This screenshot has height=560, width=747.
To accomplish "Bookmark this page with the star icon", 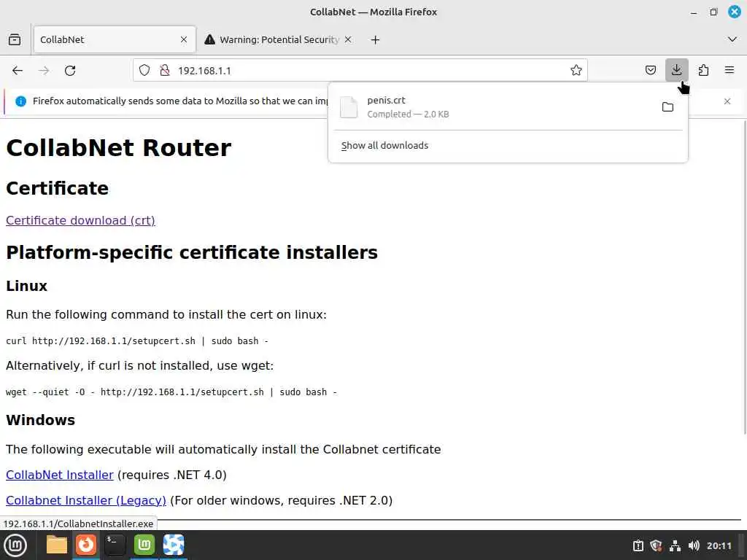I will pos(576,71).
